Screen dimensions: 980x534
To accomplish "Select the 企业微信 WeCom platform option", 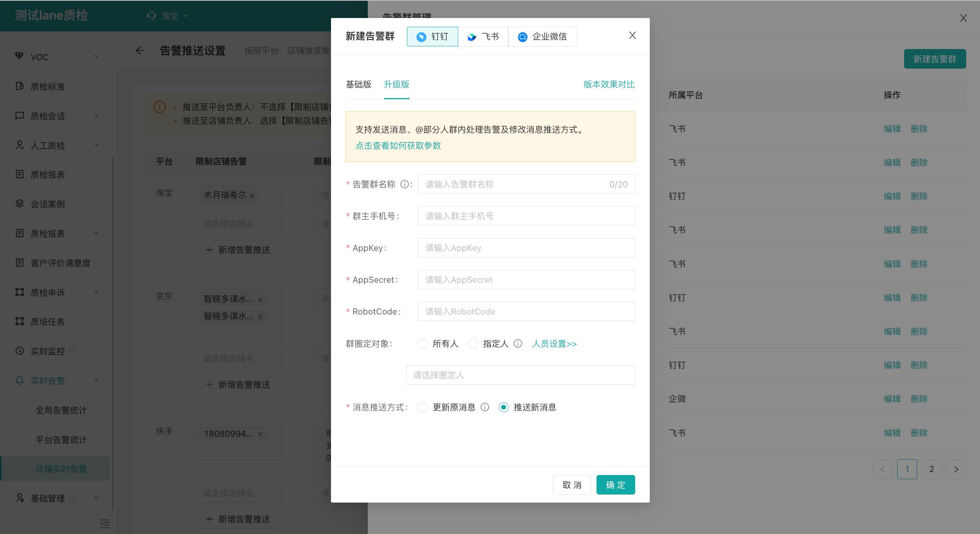I will (x=542, y=37).
